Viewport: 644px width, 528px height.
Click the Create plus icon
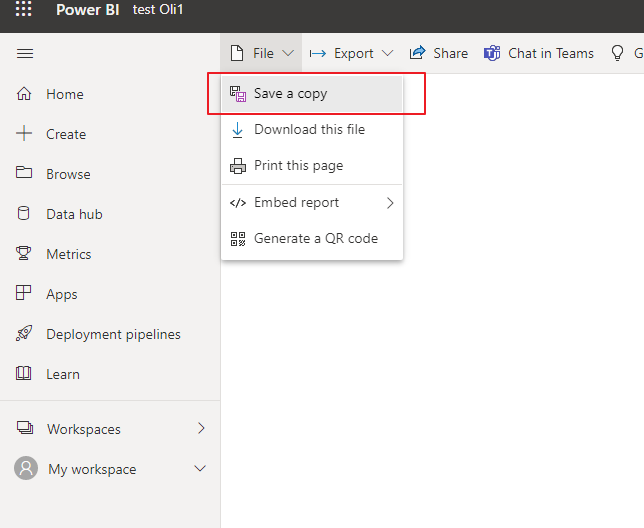[24, 134]
